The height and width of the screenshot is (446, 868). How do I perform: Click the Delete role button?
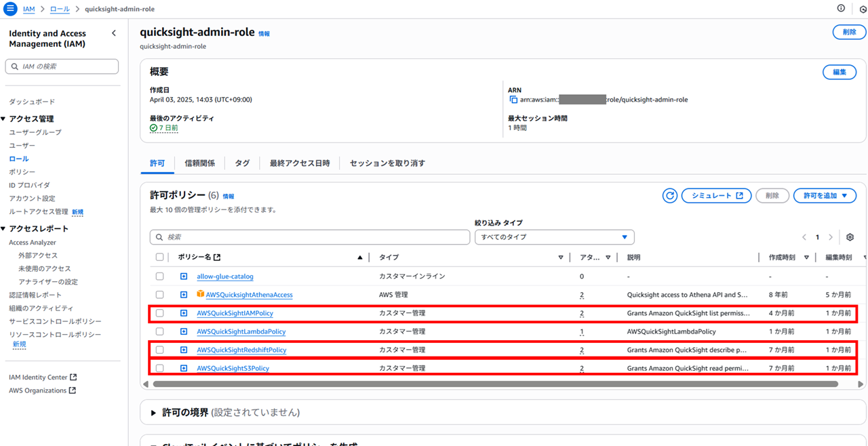coord(849,32)
